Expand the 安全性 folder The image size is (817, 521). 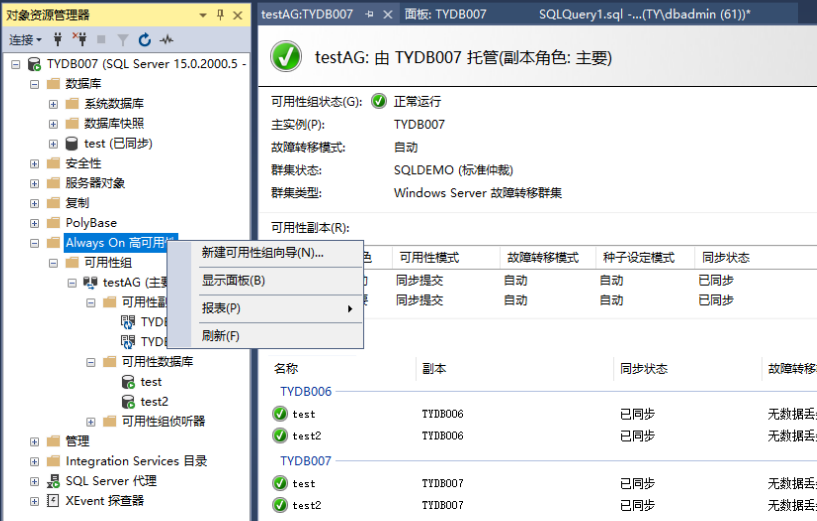34,164
